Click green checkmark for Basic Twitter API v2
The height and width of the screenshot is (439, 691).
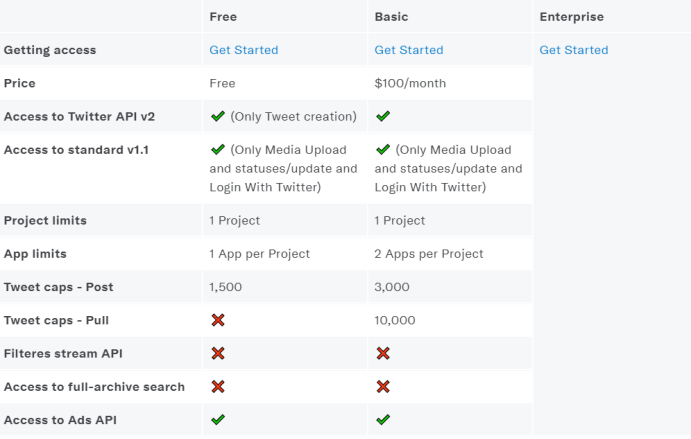click(x=382, y=117)
